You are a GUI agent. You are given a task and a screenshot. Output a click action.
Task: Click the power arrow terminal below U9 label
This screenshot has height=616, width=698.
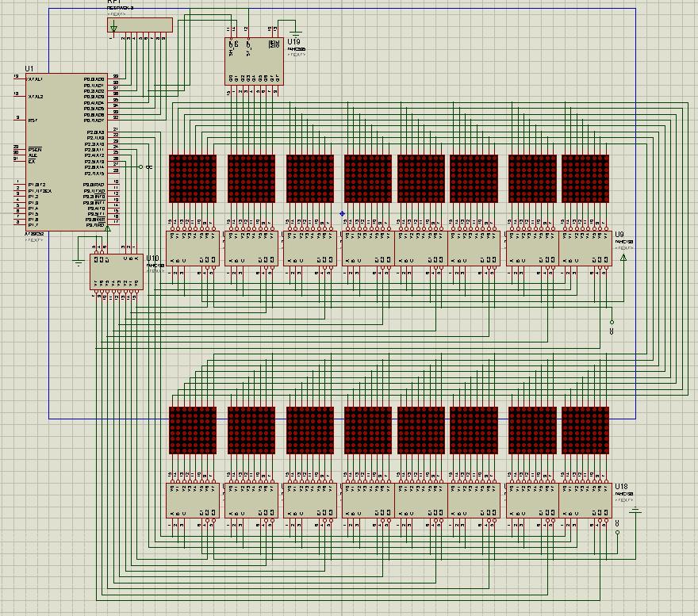click(x=623, y=258)
